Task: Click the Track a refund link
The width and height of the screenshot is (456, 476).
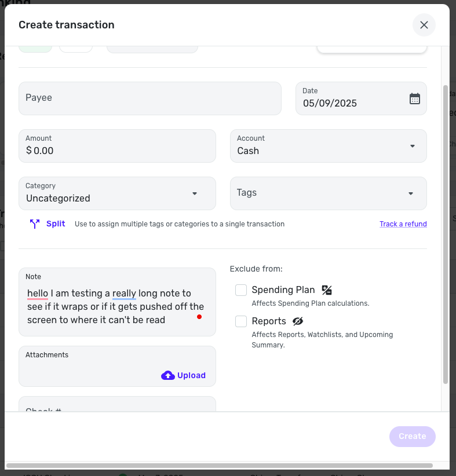Action: pos(403,224)
